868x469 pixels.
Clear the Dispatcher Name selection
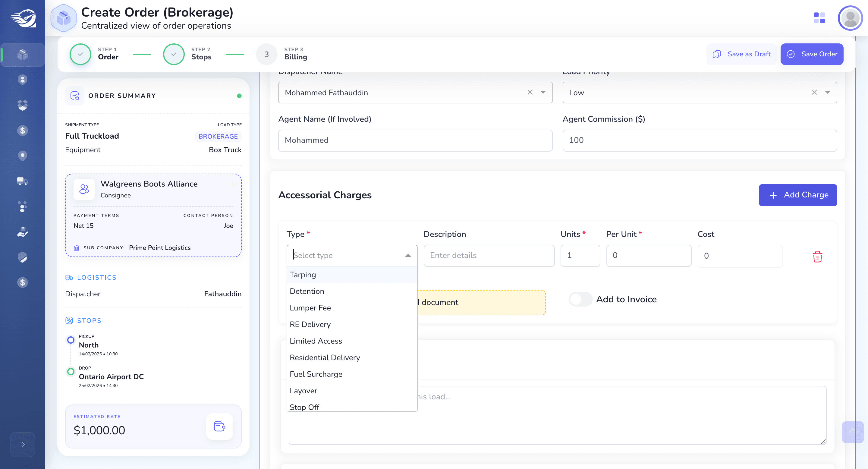(530, 92)
